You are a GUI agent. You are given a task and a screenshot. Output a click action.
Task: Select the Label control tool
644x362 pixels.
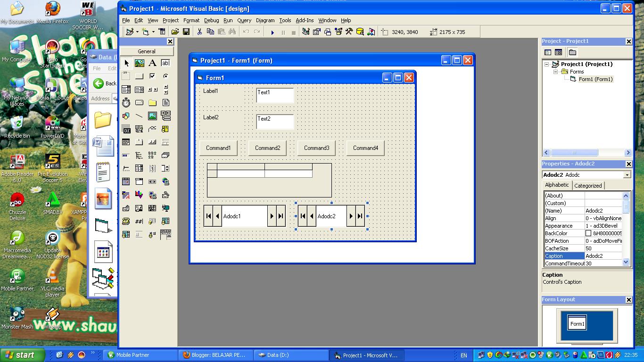tap(153, 63)
